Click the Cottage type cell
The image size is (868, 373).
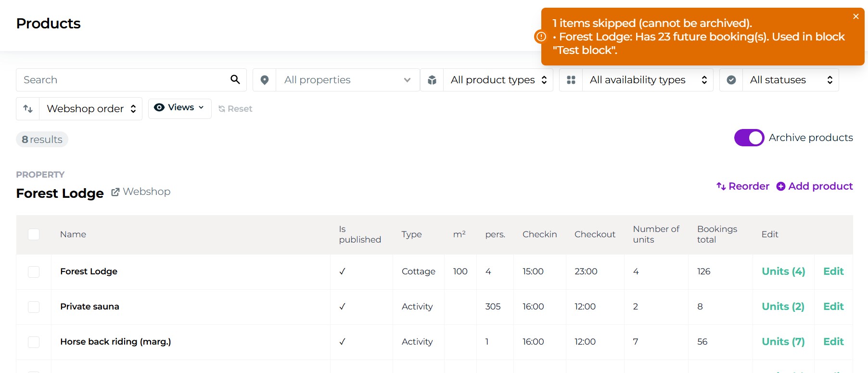[419, 271]
